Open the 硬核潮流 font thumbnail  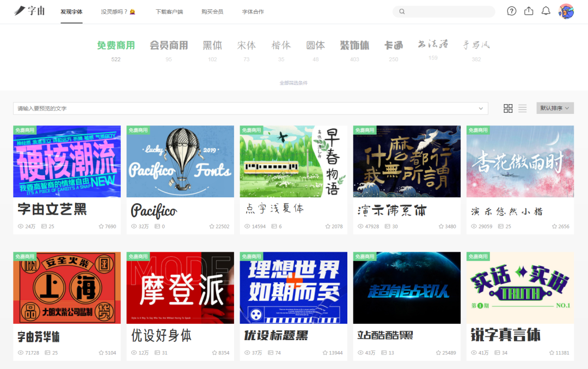[x=67, y=161]
